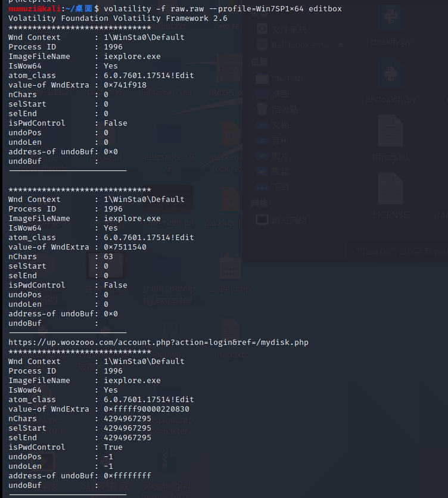
Task: Click isPwdControl value True
Action: pyautogui.click(x=113, y=447)
